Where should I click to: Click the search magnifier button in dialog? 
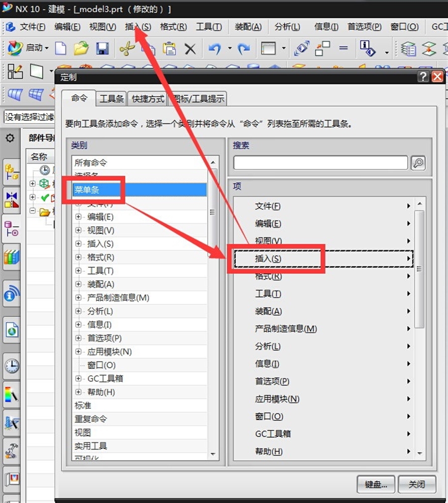click(x=418, y=163)
